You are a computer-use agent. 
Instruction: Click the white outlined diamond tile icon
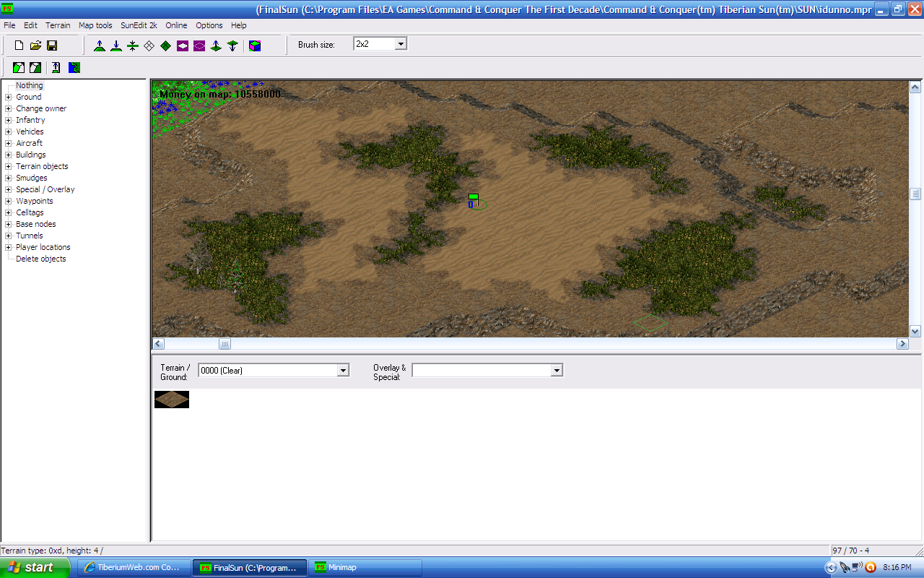click(149, 46)
